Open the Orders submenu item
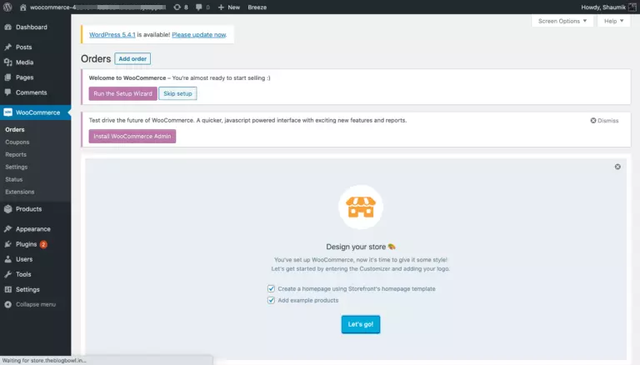 [x=15, y=129]
